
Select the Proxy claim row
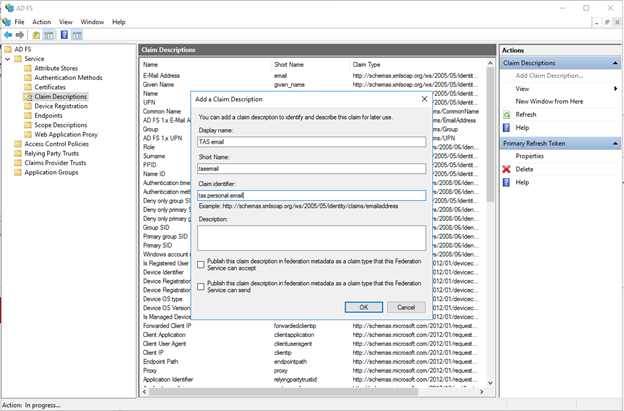click(x=310, y=370)
